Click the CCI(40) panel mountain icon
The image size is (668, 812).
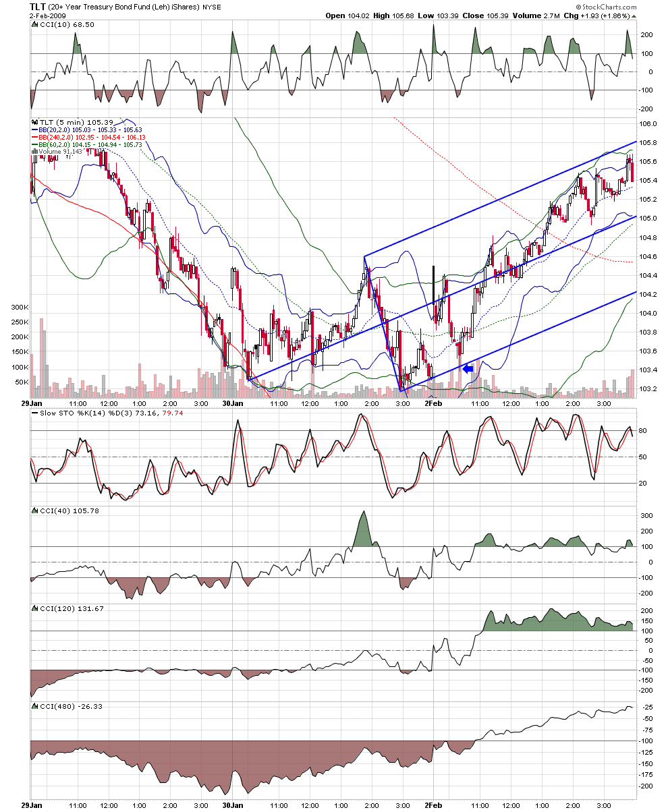[x=34, y=511]
